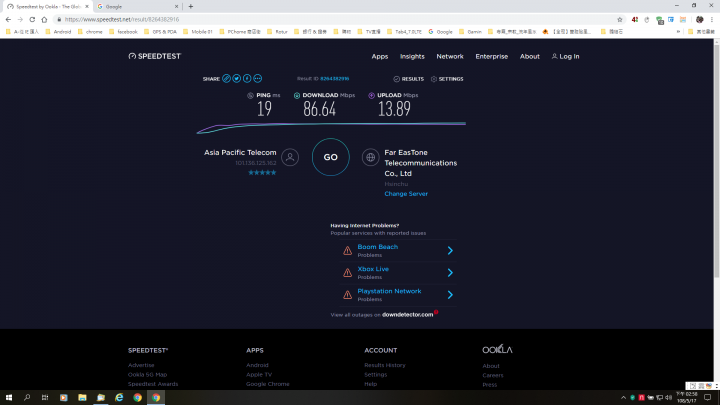The image size is (720, 405).
Task: Expand the Boom Beach problems entry
Action: tap(450, 251)
